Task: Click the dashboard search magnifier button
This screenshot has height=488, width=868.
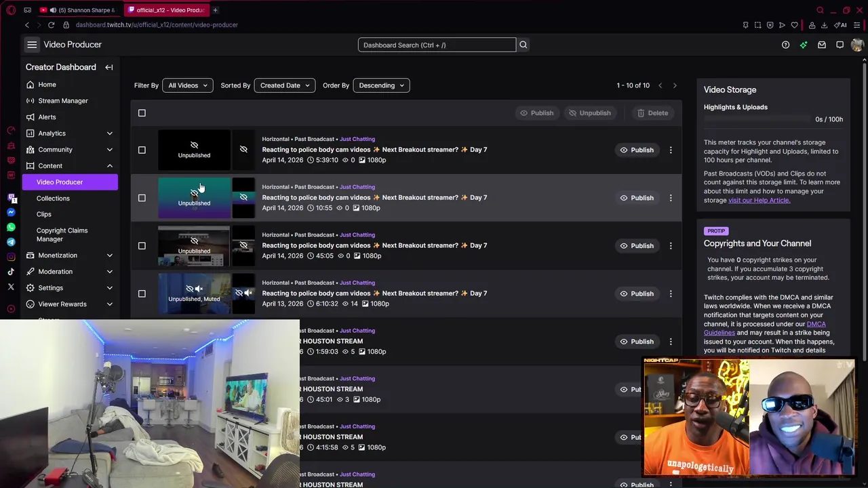Action: click(523, 45)
